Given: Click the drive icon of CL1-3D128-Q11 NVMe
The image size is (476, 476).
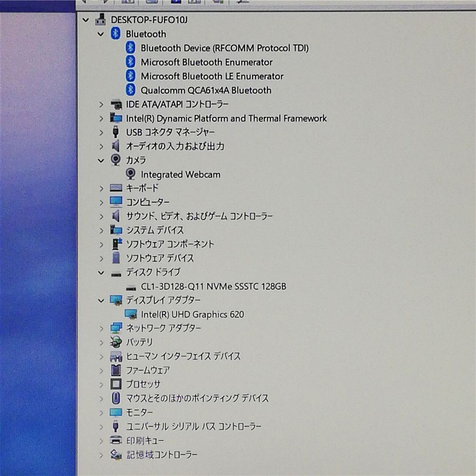Looking at the screenshot, I should coord(131,288).
